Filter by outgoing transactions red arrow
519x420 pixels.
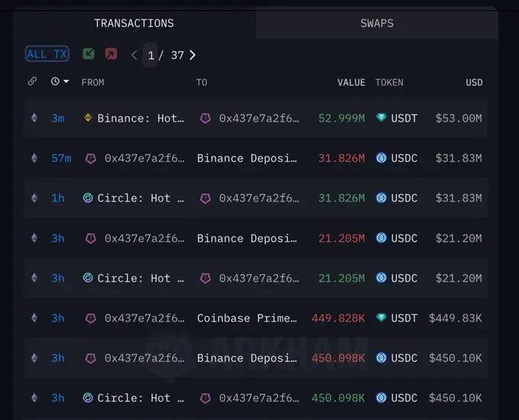[111, 53]
